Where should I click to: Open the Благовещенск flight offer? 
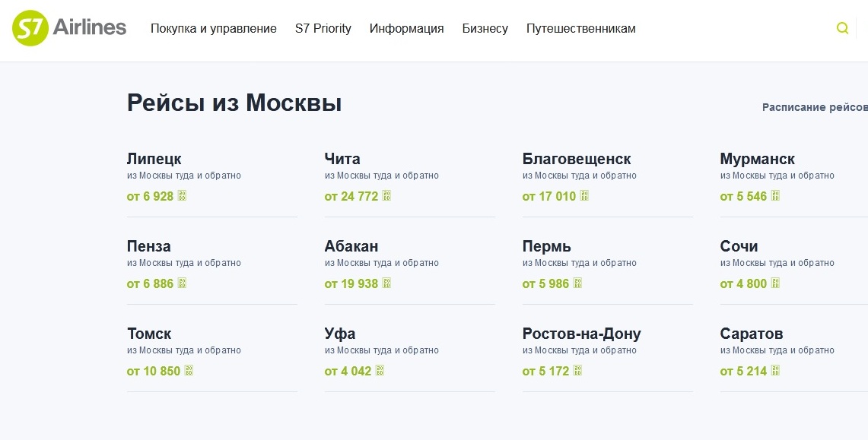pyautogui.click(x=577, y=160)
